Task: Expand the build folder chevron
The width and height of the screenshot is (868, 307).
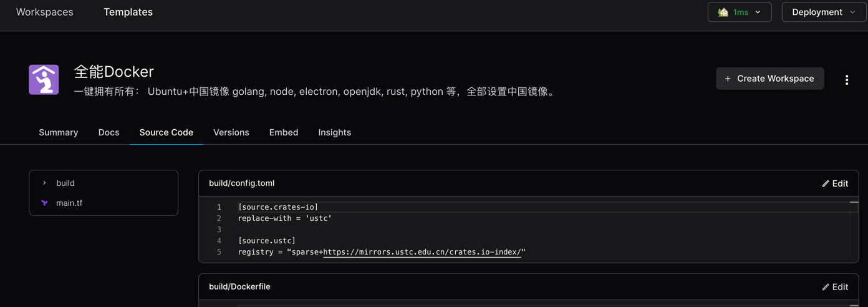Action: [x=44, y=183]
